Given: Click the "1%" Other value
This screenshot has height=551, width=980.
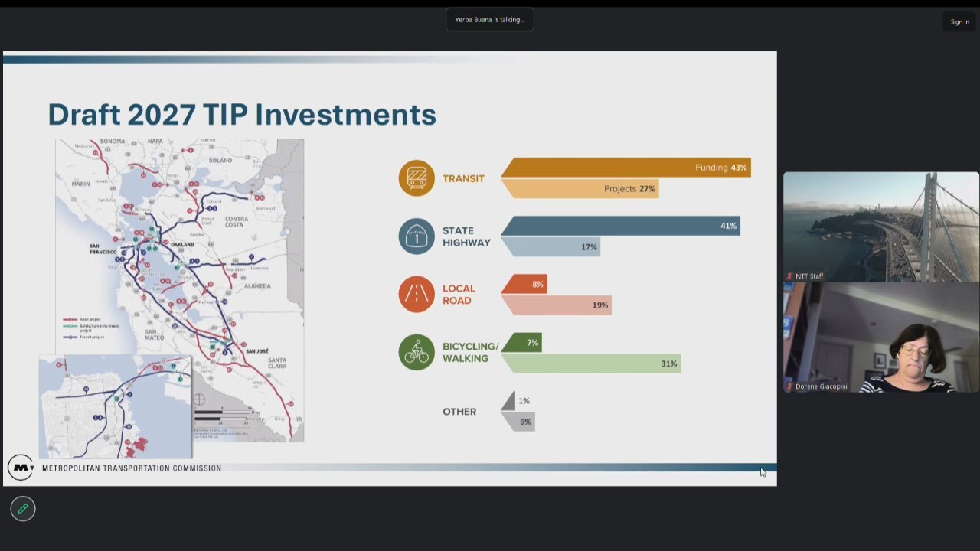Looking at the screenshot, I should pos(524,401).
